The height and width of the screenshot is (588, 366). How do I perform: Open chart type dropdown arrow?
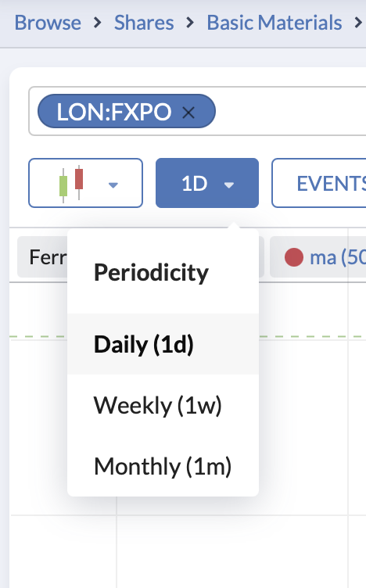pyautogui.click(x=113, y=185)
